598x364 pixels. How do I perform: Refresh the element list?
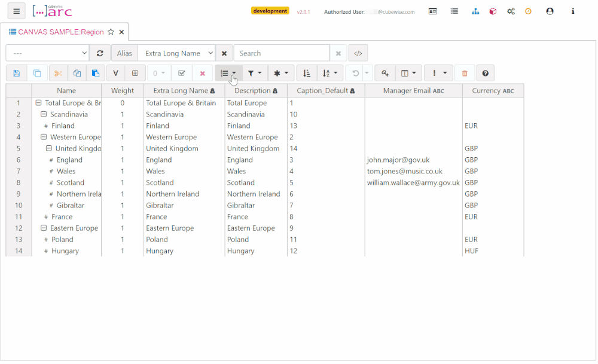click(100, 53)
